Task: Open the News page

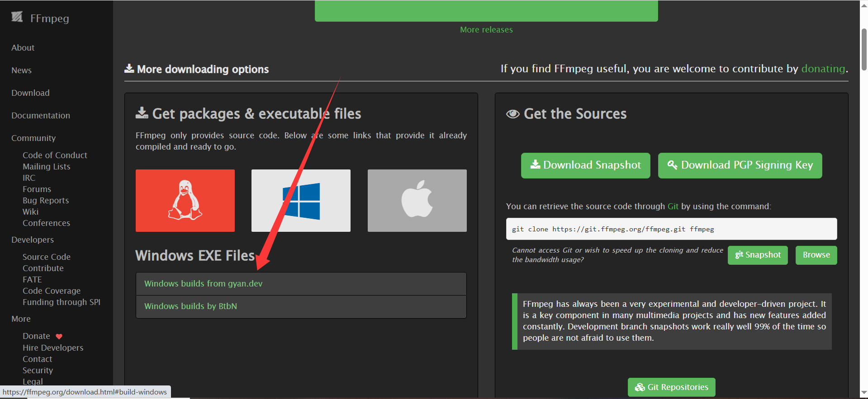Action: click(21, 70)
